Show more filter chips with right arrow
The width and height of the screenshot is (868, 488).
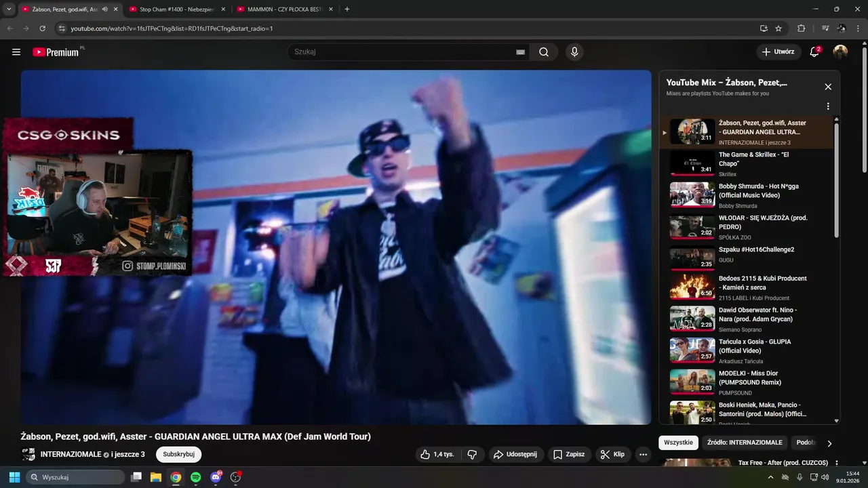click(829, 443)
